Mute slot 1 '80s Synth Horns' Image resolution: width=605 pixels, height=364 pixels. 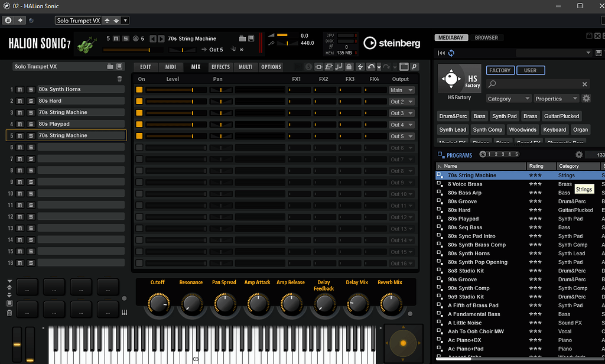click(19, 89)
